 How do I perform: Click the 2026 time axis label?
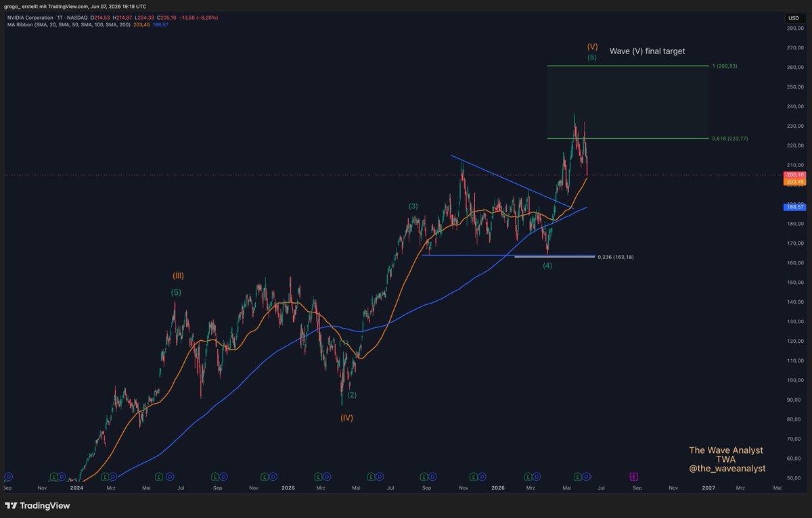[498, 487]
